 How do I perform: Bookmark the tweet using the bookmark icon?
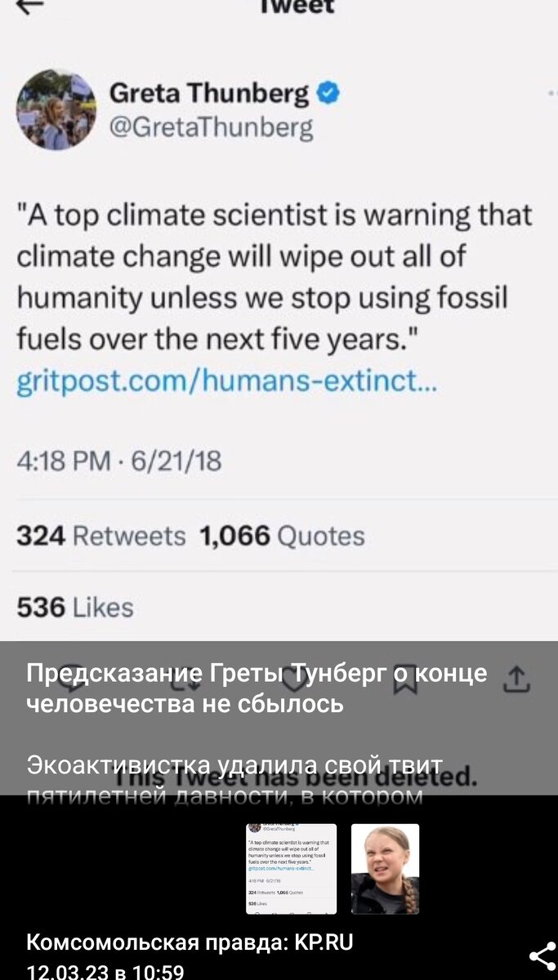405,679
